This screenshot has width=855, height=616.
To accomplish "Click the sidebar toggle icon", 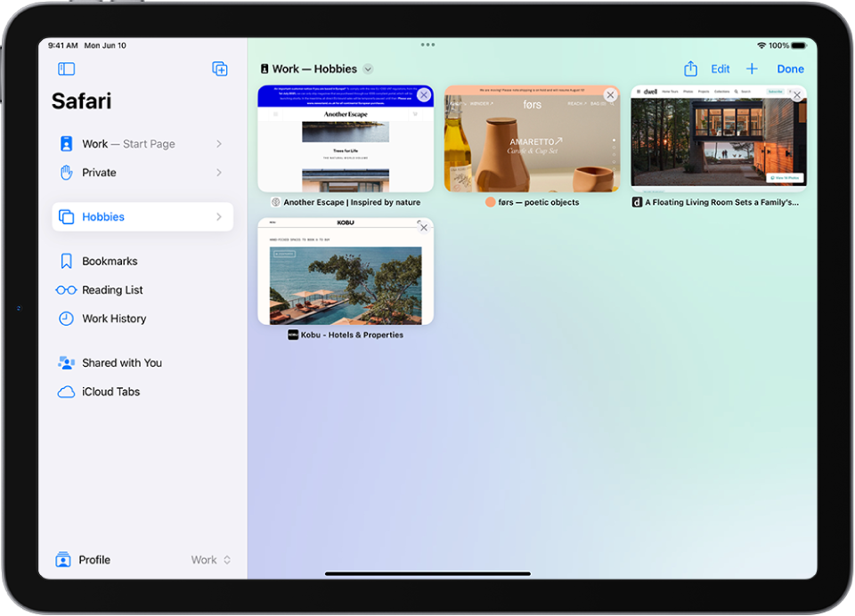I will tap(66, 69).
